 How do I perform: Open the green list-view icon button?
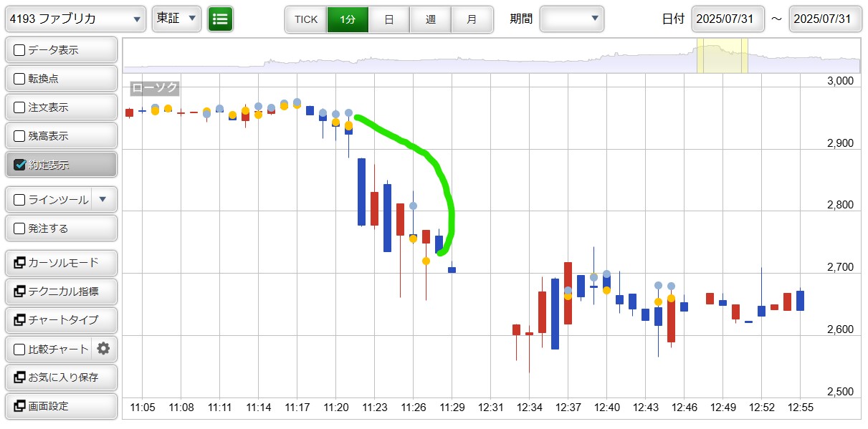220,19
